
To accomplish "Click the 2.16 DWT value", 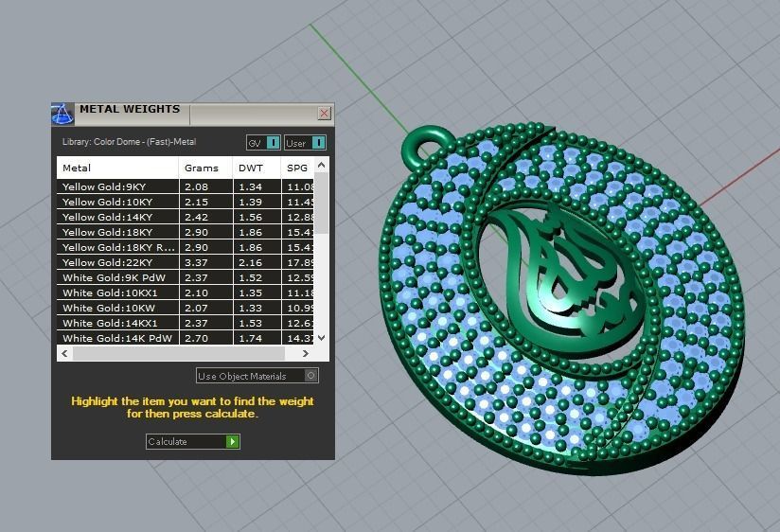I will tap(250, 262).
